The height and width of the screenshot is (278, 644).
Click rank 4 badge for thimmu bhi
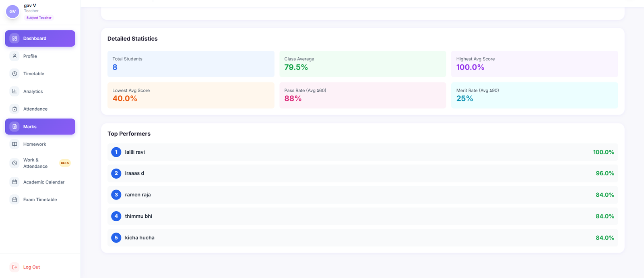[x=116, y=216]
